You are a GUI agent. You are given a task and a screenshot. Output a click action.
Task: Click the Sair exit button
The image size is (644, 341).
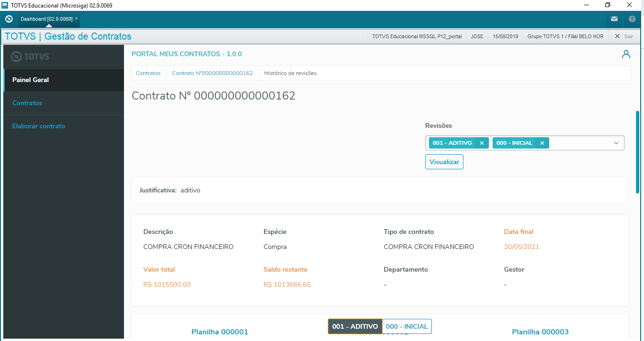coord(624,36)
